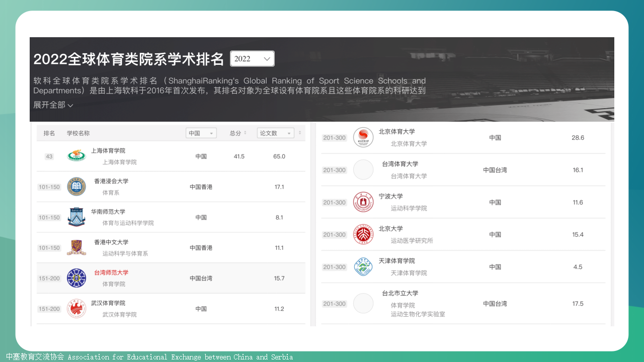The image size is (644, 362).
Task: Click the 体育系 department text
Action: (x=111, y=193)
